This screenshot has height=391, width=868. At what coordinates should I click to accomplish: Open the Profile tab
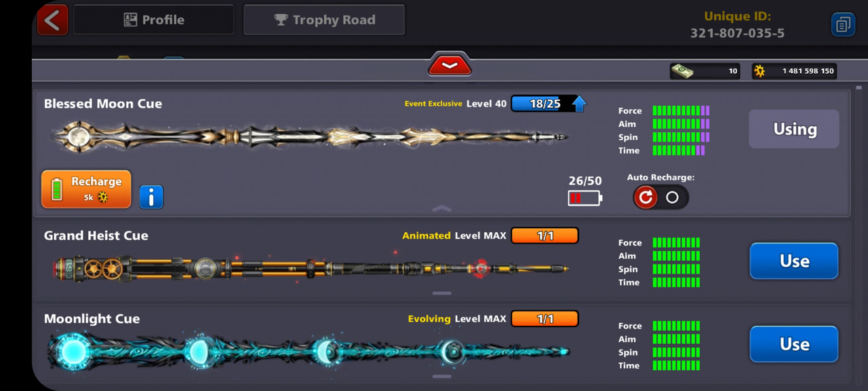pos(154,20)
